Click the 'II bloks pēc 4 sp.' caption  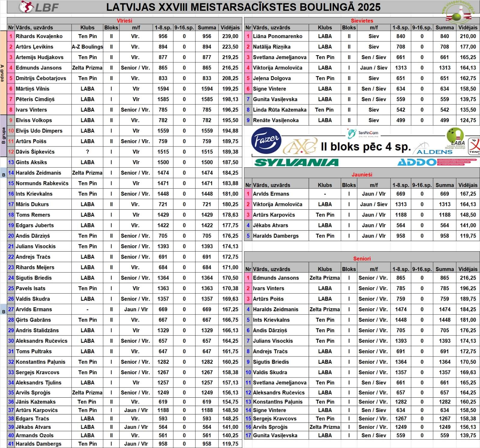365,146
